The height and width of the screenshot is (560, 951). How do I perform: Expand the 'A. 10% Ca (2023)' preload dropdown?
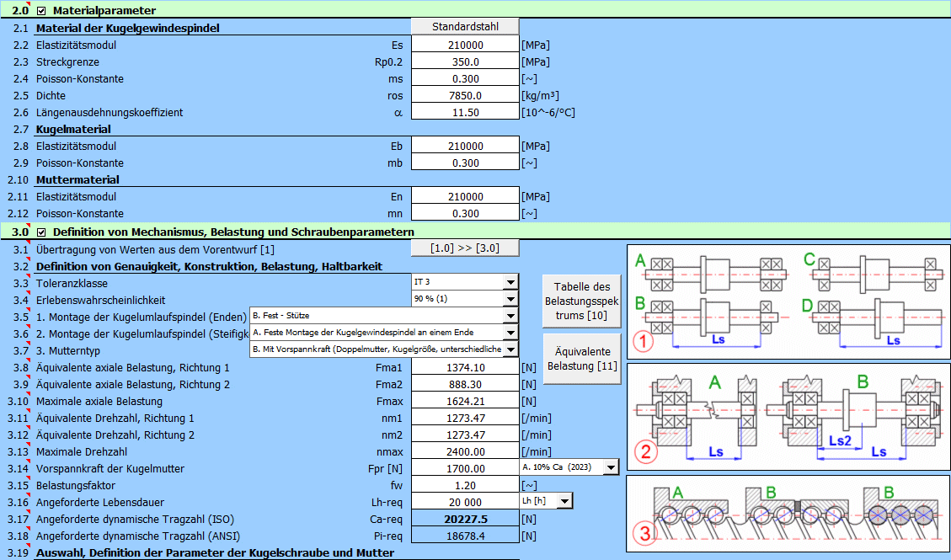pos(612,467)
